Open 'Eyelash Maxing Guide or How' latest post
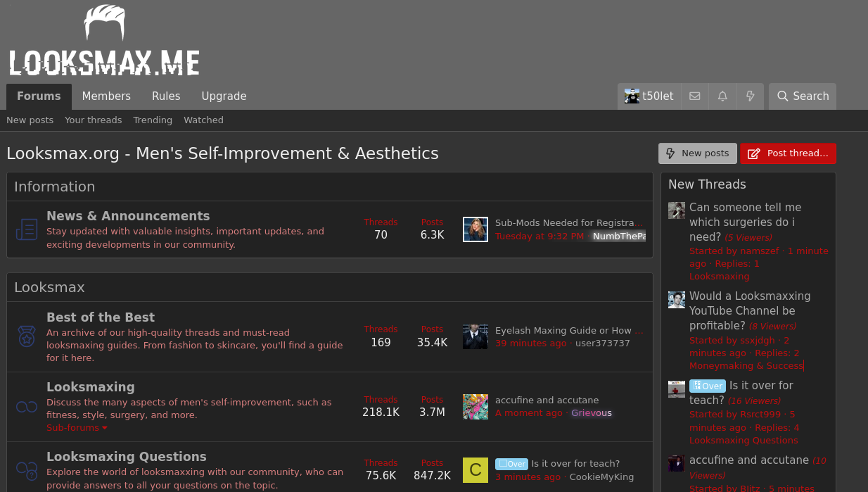 pos(568,330)
